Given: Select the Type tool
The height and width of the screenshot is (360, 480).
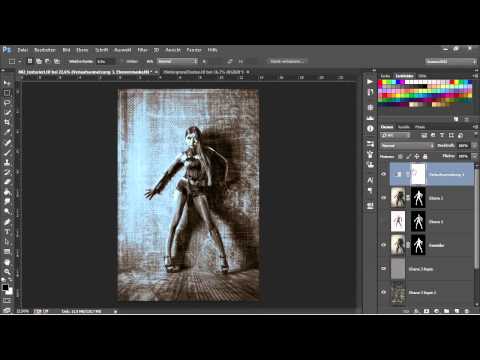Looking at the screenshot, I should point(7,232).
